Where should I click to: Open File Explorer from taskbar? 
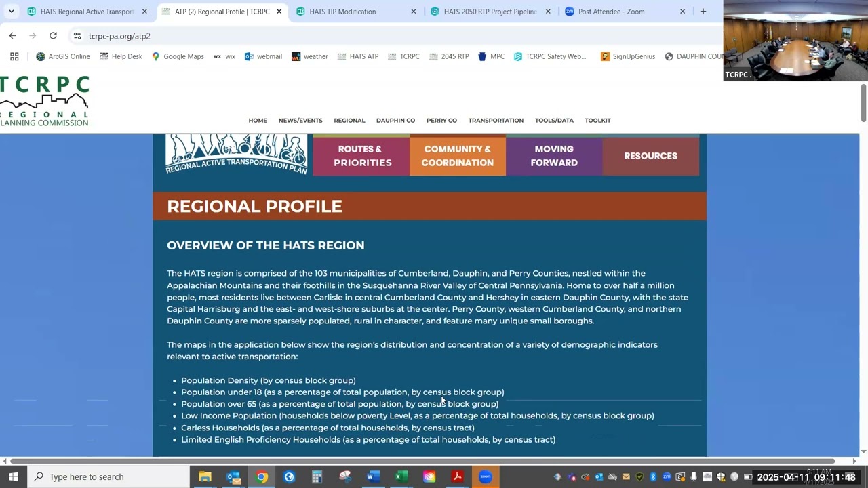tap(205, 476)
